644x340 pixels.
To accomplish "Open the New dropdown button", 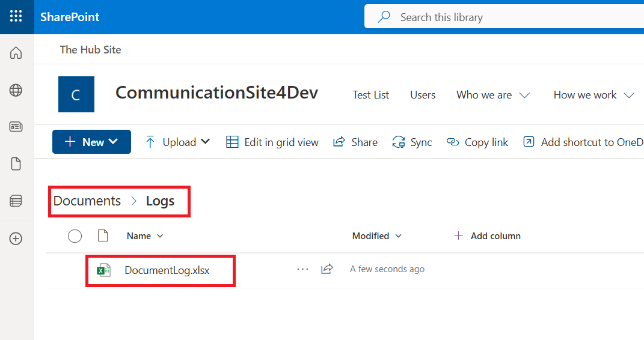I will pyautogui.click(x=91, y=142).
